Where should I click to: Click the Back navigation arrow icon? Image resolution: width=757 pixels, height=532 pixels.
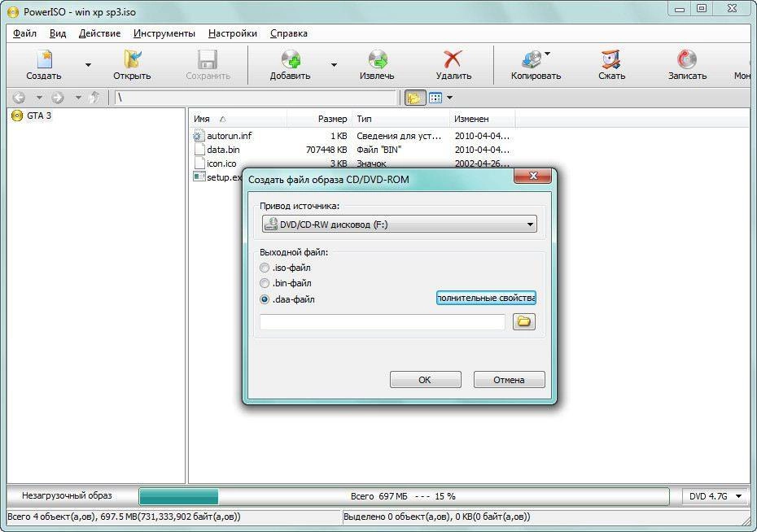tap(19, 98)
